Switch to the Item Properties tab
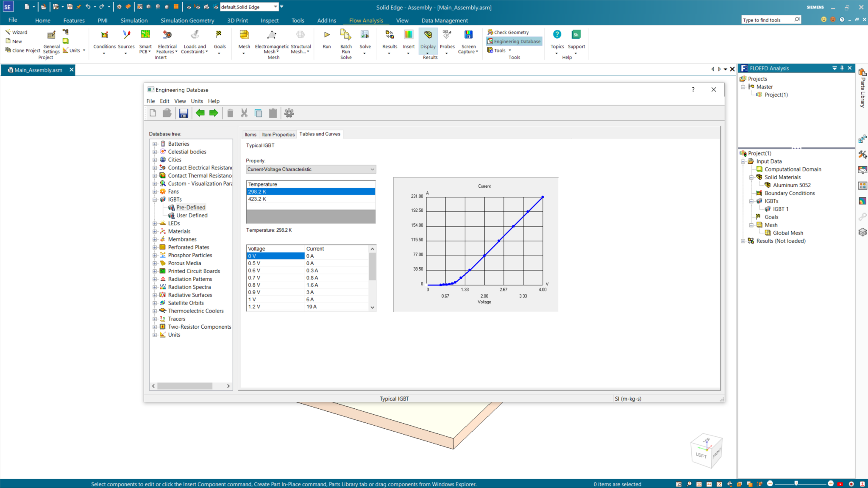This screenshot has width=868, height=488. 278,134
